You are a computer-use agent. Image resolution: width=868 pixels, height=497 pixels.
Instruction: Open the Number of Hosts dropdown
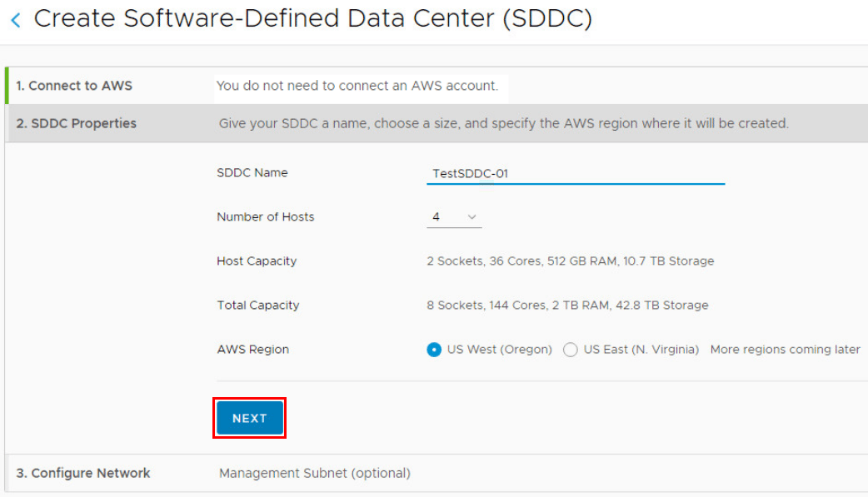pos(454,217)
